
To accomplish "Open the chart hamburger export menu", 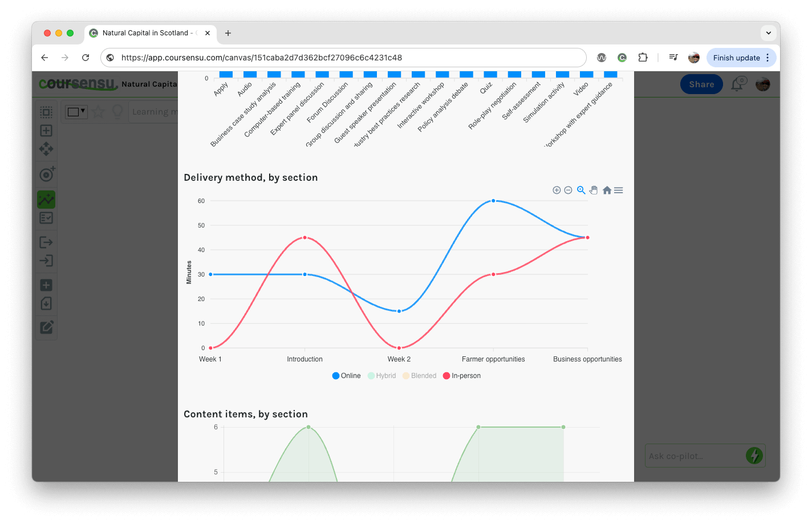I will point(619,190).
